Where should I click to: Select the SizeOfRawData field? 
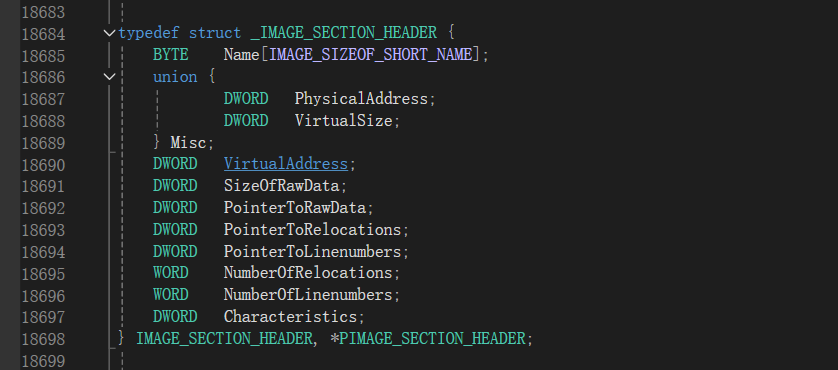[282, 186]
